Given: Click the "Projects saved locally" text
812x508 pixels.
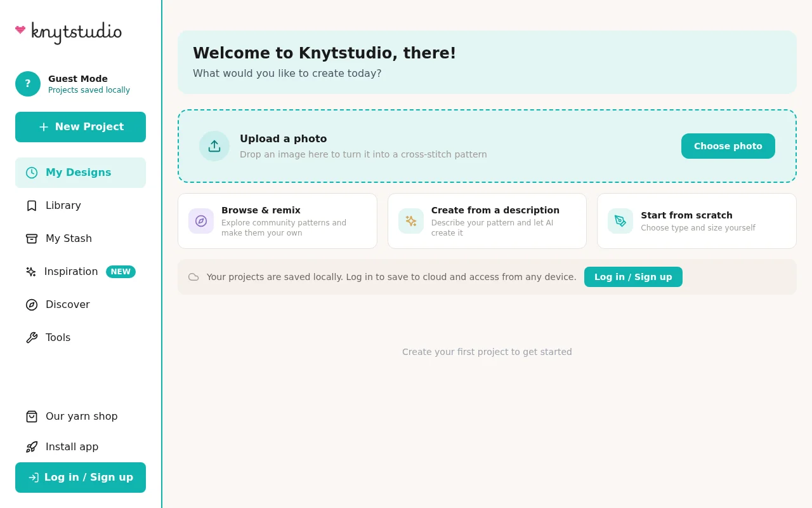Looking at the screenshot, I should [x=89, y=90].
